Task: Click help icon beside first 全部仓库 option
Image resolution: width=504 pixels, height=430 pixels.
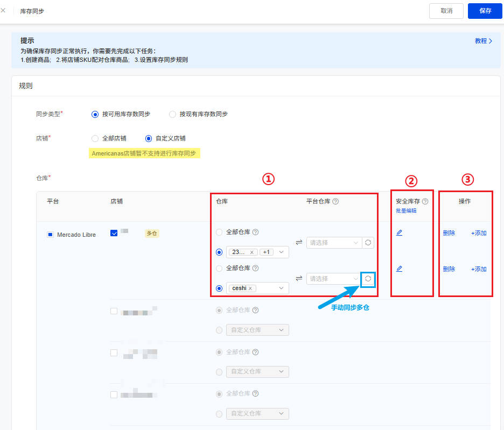Action: [x=255, y=232]
